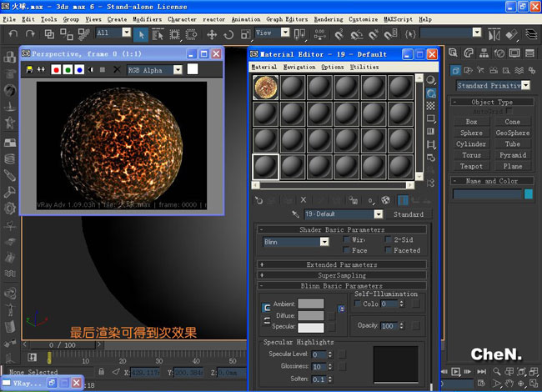Toggle green channel in render window
Viewport: 542px width, 392px height.
coord(68,70)
